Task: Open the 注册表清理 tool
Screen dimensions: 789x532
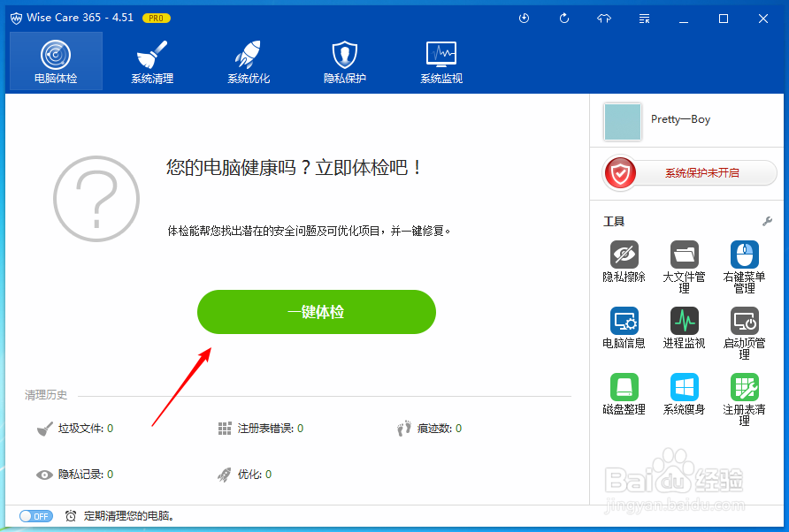Action: 744,399
